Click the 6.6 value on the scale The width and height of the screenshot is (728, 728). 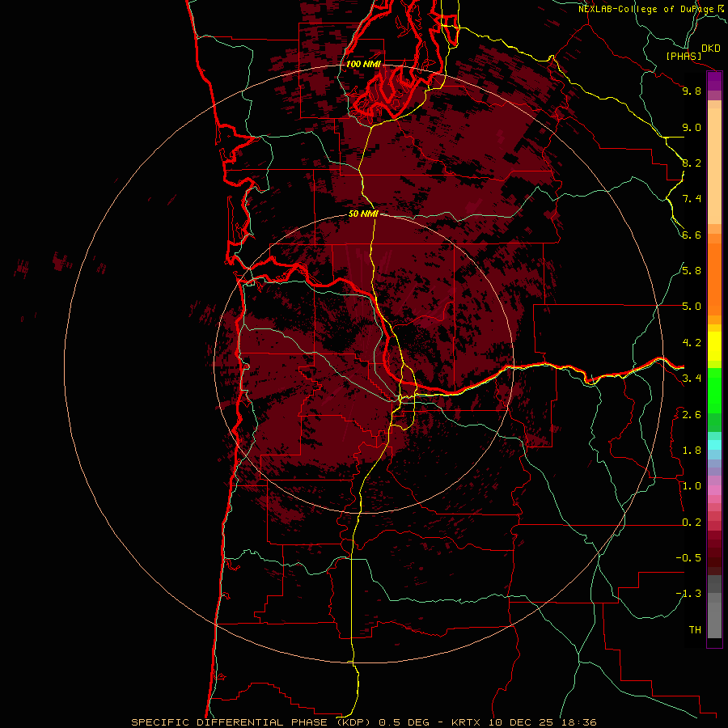click(692, 235)
